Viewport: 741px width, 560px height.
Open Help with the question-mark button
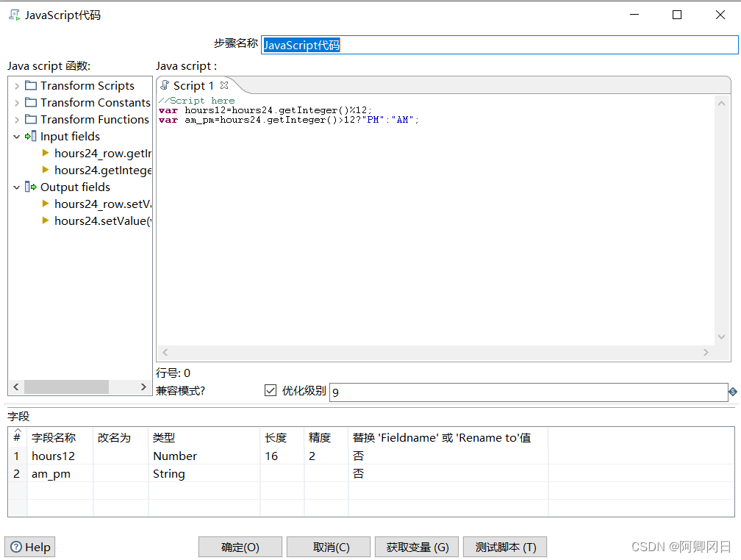(30, 548)
